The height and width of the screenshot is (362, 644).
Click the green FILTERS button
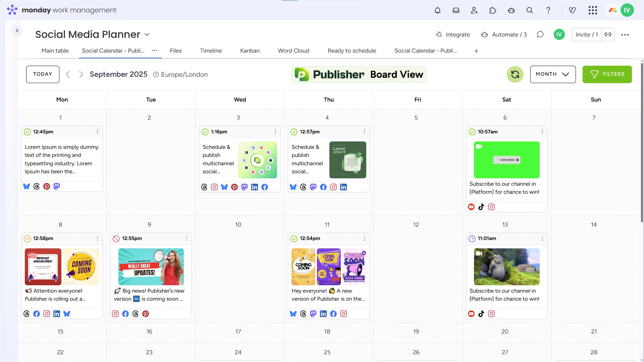pyautogui.click(x=607, y=74)
